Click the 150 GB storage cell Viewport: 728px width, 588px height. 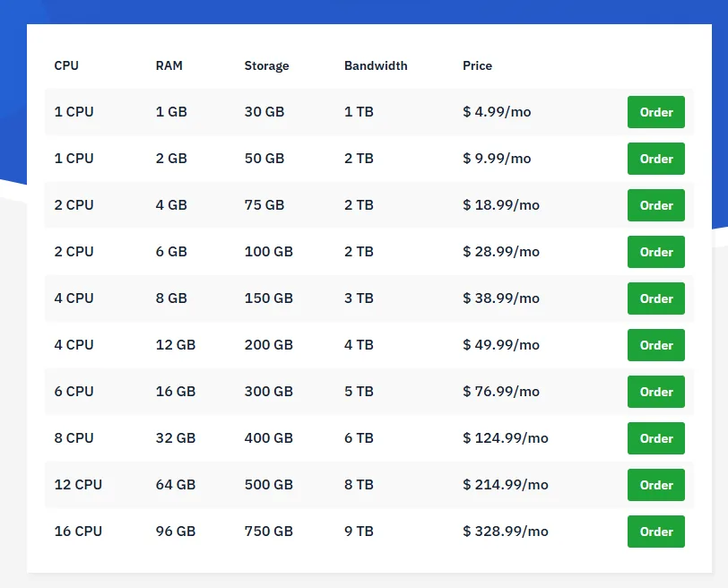tap(268, 298)
